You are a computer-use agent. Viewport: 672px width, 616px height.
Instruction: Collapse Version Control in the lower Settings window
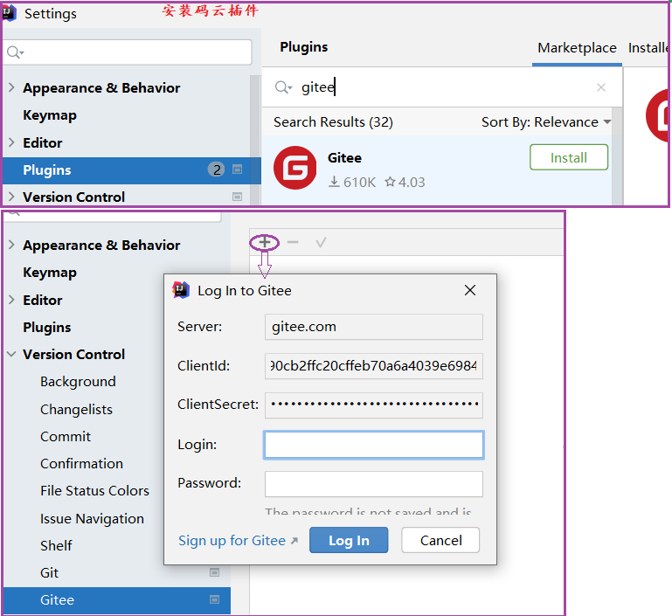tap(11, 354)
